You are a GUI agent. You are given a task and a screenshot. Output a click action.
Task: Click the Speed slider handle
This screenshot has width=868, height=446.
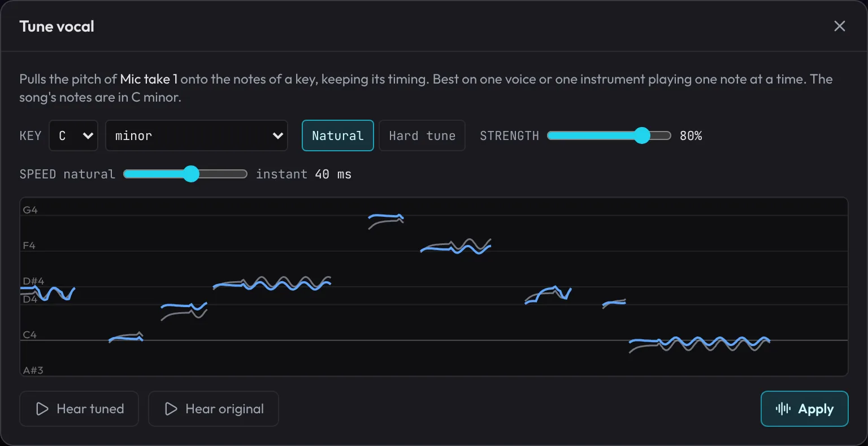tap(192, 174)
